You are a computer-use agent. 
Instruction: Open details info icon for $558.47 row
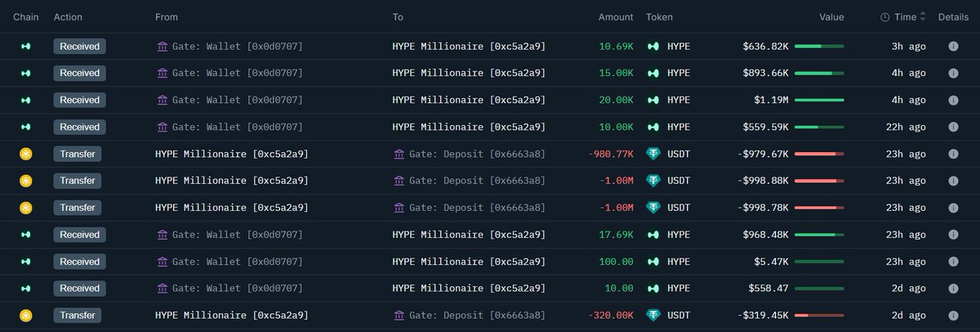pos(953,289)
